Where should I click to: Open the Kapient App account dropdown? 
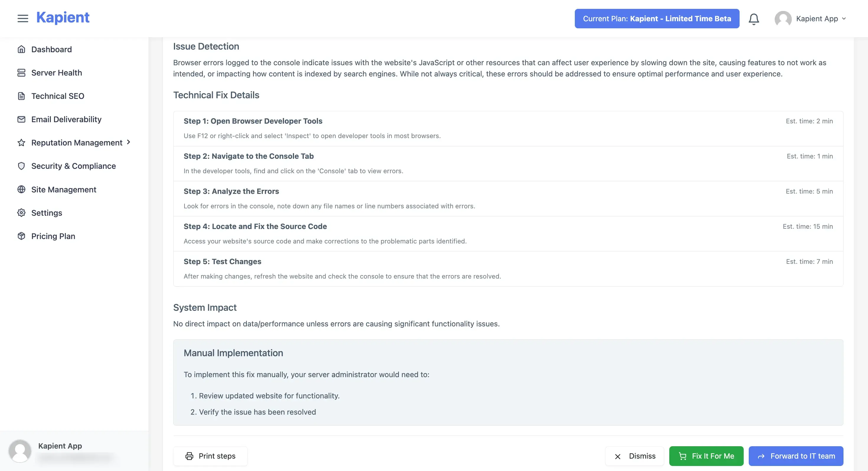pyautogui.click(x=810, y=19)
